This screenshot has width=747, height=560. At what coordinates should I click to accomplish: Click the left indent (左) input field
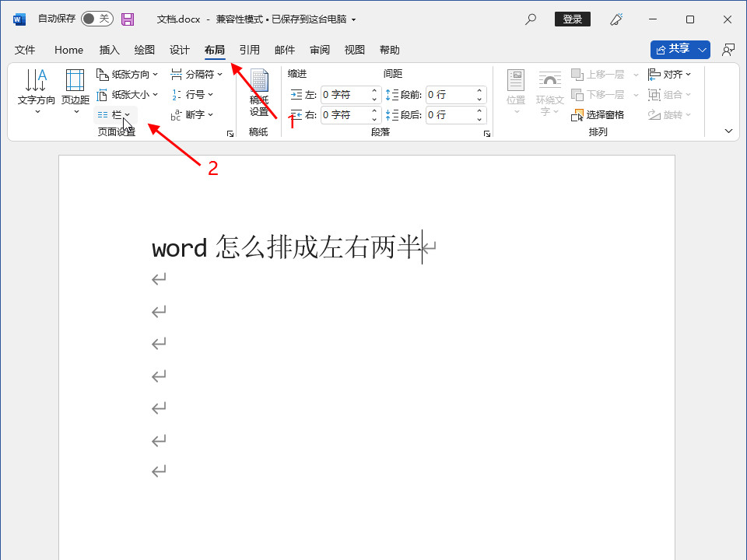pyautogui.click(x=344, y=95)
